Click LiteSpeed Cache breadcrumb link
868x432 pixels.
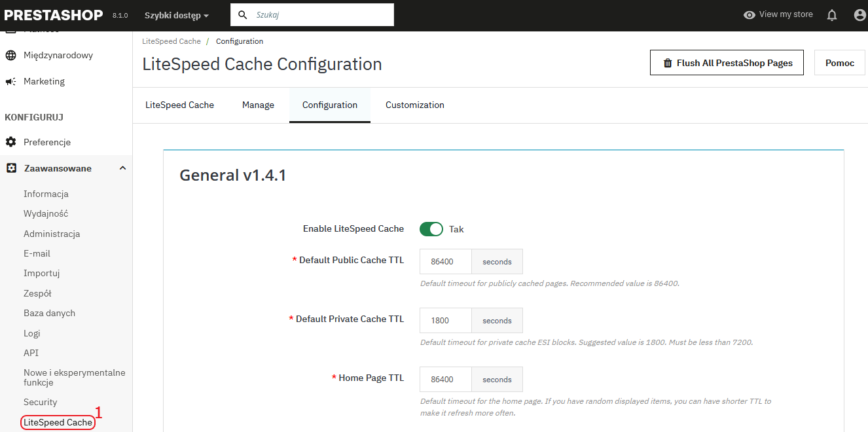point(172,41)
